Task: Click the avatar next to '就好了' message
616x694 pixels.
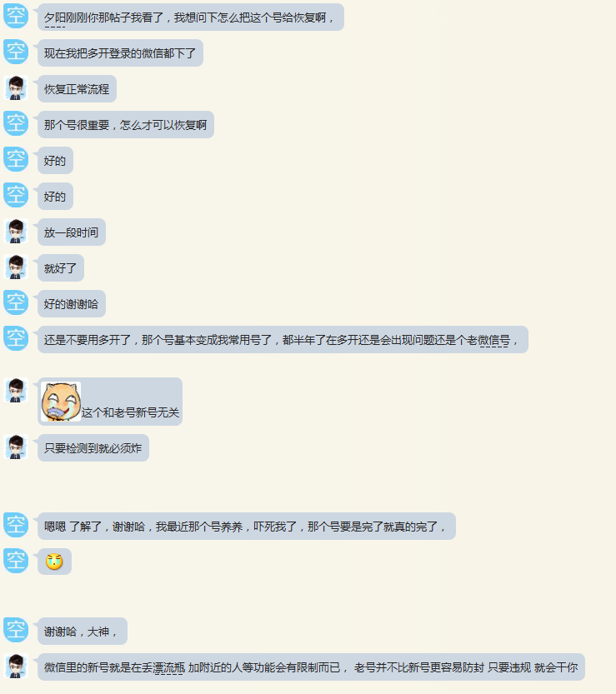Action: pyautogui.click(x=16, y=267)
